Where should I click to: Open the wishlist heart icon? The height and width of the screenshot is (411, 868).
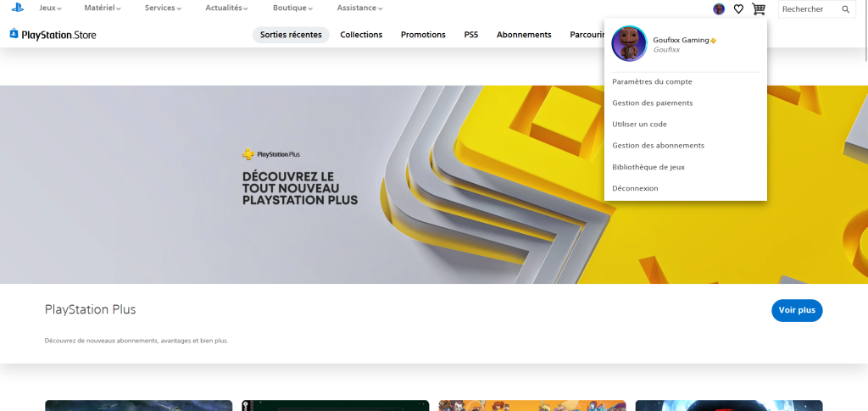738,9
